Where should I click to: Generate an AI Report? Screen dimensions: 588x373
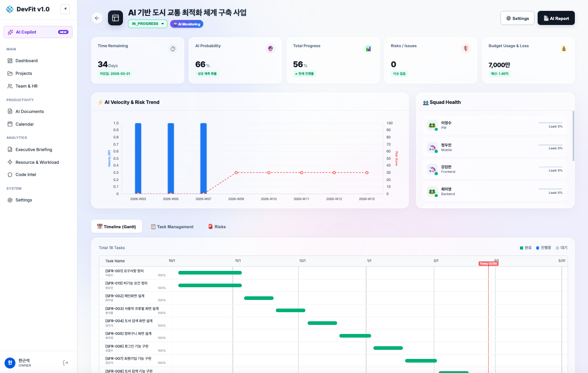[556, 18]
